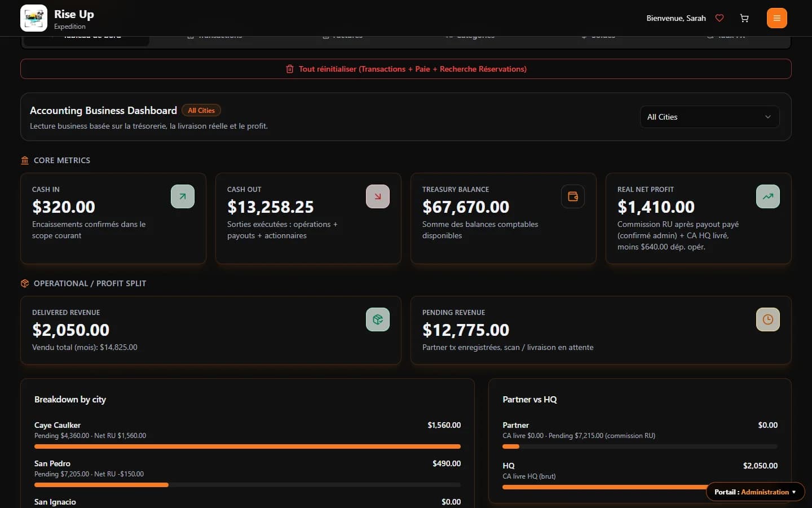Click the Operational / Profit Split box icon
This screenshot has height=508, width=812.
25,283
